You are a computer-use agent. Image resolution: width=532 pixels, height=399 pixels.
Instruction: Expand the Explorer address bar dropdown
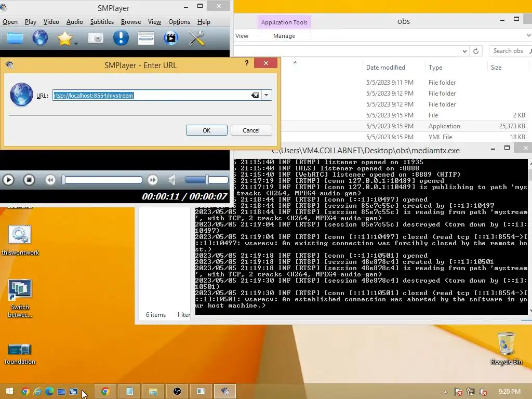(464, 51)
